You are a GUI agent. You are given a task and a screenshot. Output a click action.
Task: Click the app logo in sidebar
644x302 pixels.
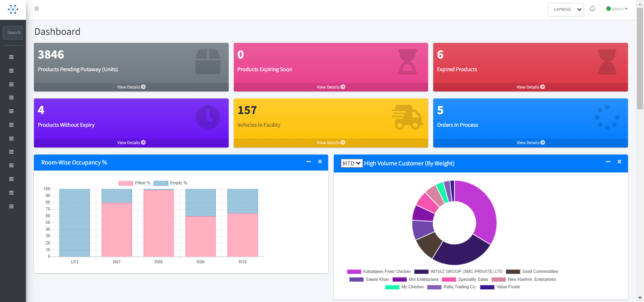[x=13, y=9]
